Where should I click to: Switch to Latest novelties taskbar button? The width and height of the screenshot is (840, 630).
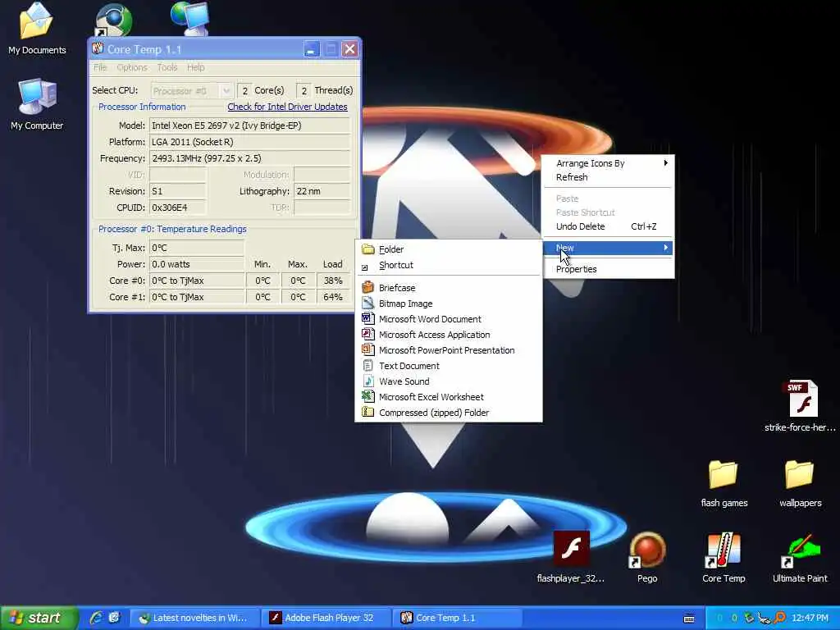click(195, 618)
